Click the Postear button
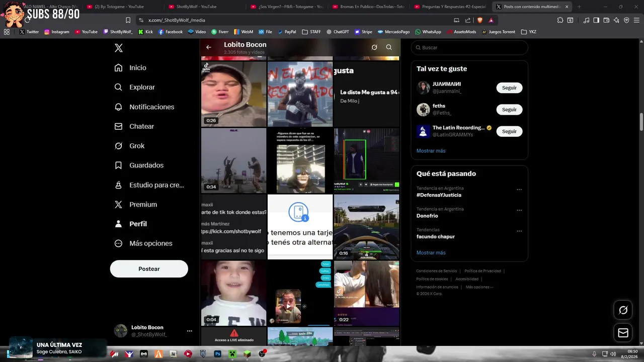 [149, 269]
